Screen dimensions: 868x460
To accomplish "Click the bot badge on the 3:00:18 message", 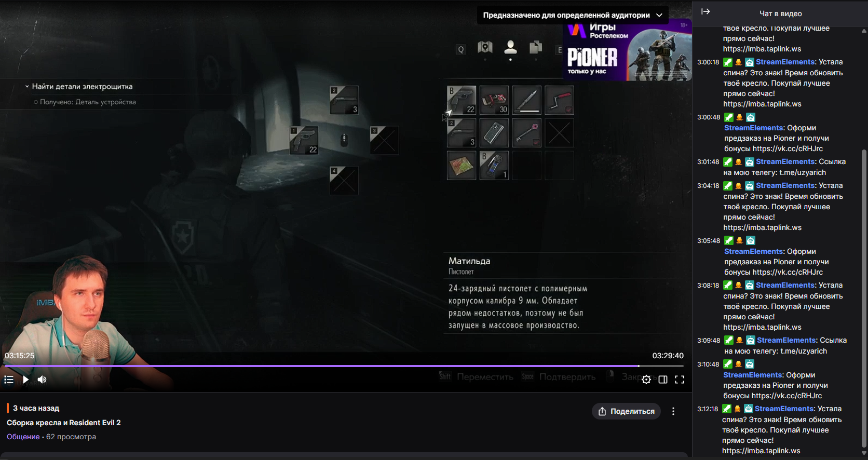I will [x=750, y=62].
